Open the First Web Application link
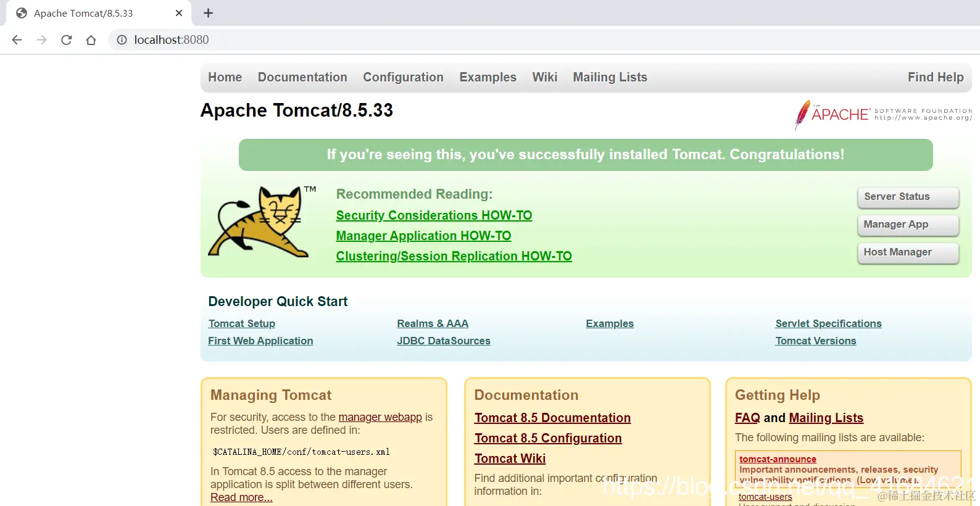This screenshot has width=980, height=506. [x=260, y=341]
